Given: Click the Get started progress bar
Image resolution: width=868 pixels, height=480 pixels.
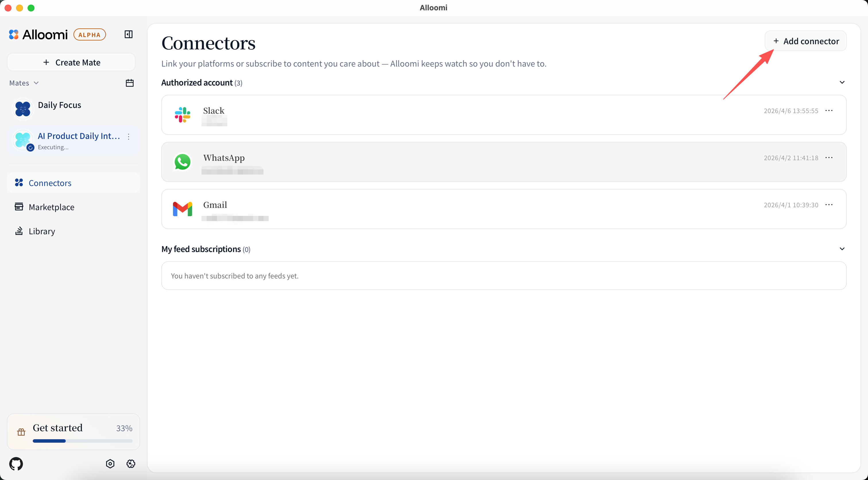Looking at the screenshot, I should pos(83,441).
